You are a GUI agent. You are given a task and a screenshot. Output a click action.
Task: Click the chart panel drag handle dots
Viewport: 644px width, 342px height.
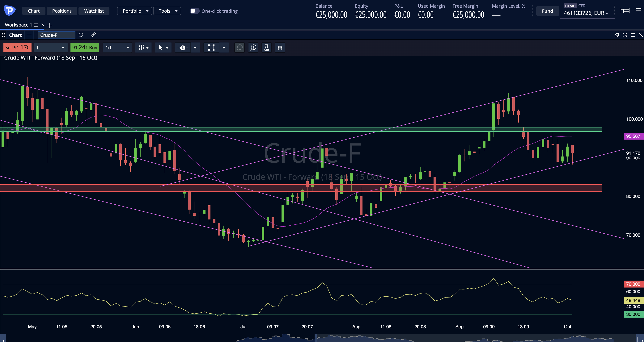[3, 35]
